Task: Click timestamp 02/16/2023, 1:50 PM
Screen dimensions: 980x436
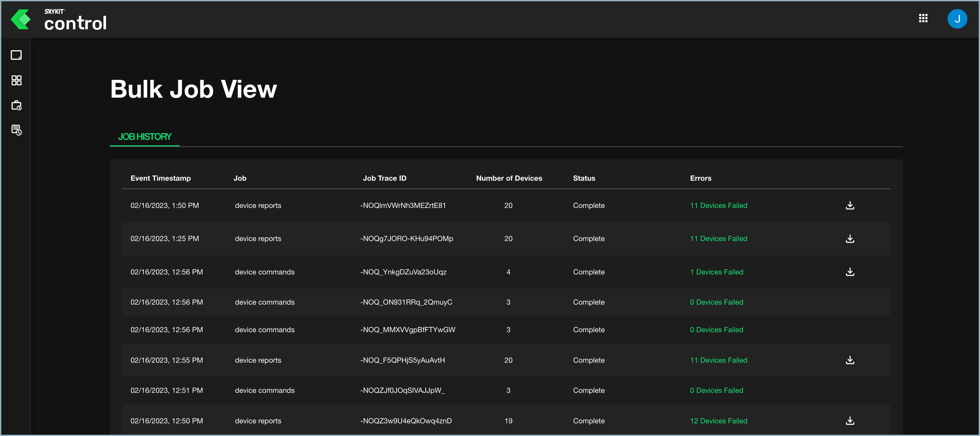Action: tap(165, 205)
